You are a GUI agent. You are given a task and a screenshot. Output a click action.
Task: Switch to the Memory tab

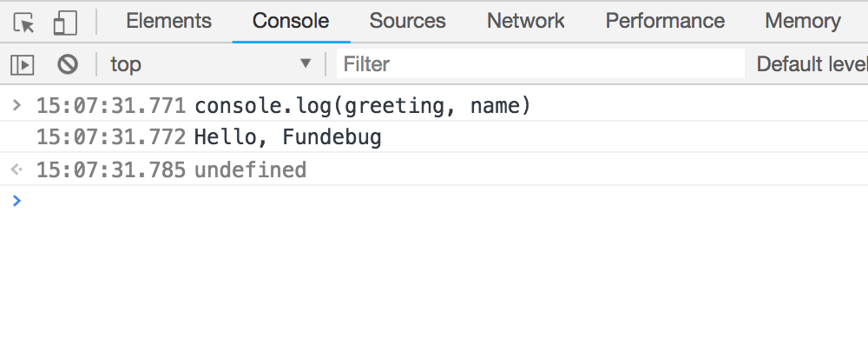pos(802,21)
